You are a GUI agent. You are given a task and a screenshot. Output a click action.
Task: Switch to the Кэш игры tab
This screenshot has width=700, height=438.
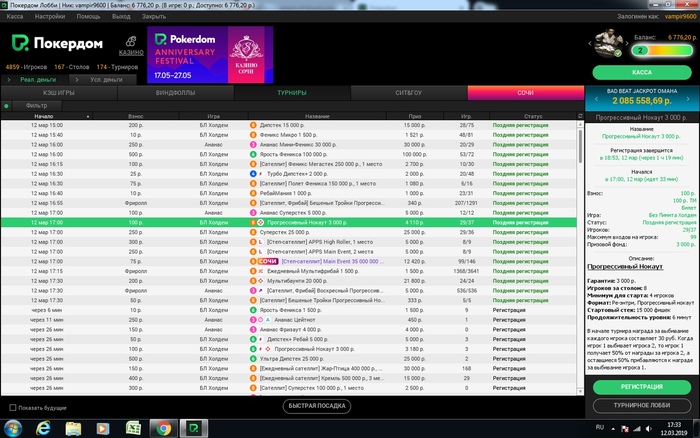click(x=59, y=93)
